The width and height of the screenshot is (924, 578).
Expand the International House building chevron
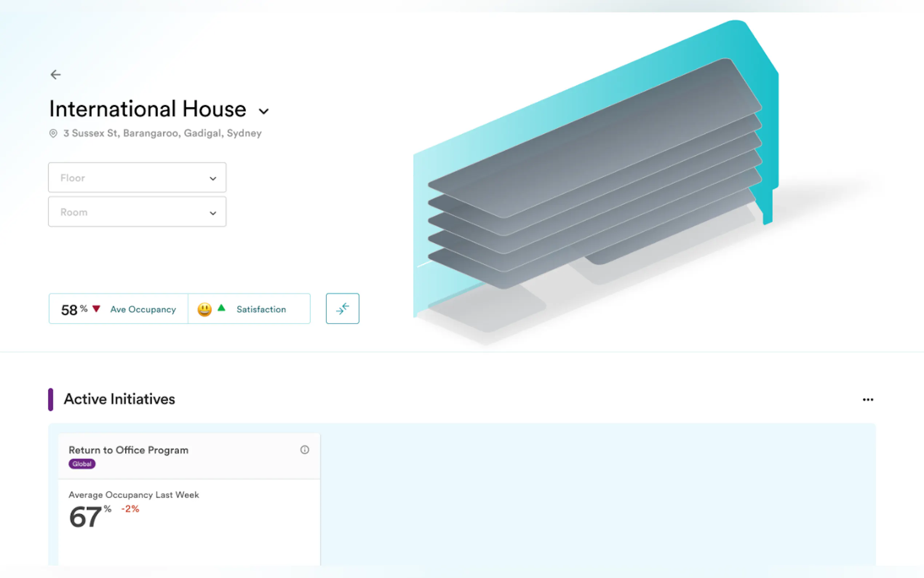click(264, 111)
